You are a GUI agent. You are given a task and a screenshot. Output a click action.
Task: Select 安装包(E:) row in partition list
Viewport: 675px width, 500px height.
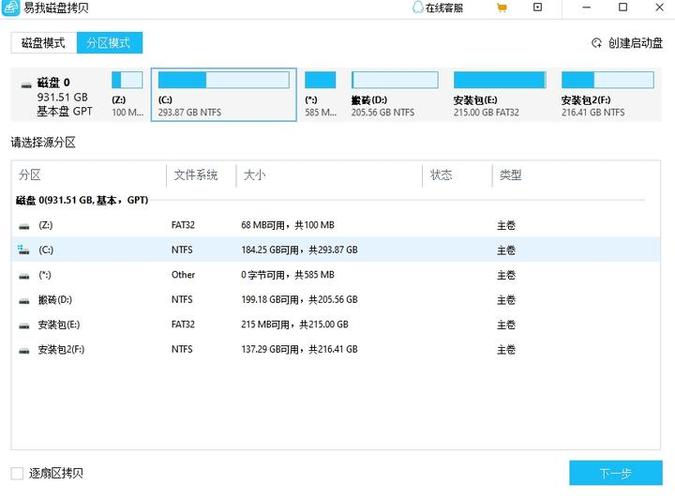[x=336, y=325]
